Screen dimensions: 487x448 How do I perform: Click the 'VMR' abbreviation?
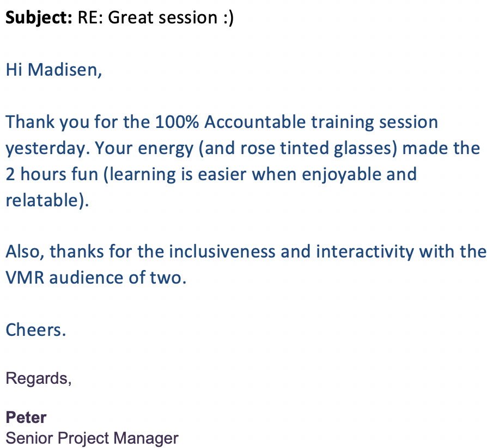coord(25,278)
